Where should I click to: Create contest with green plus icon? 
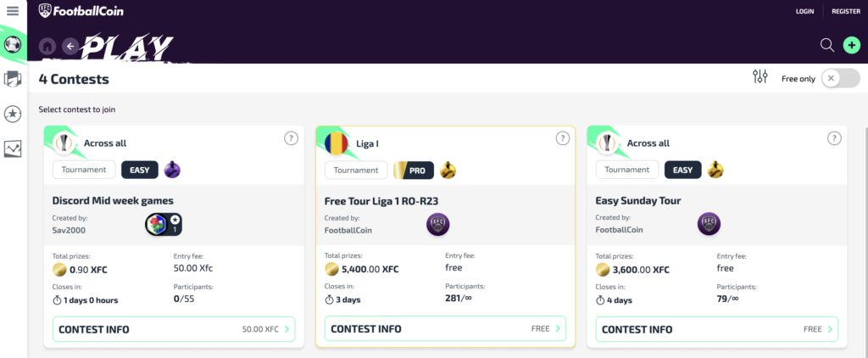[851, 46]
